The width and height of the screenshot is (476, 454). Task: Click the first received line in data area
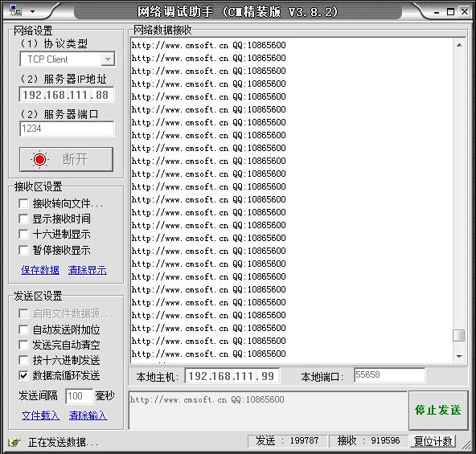(x=208, y=45)
